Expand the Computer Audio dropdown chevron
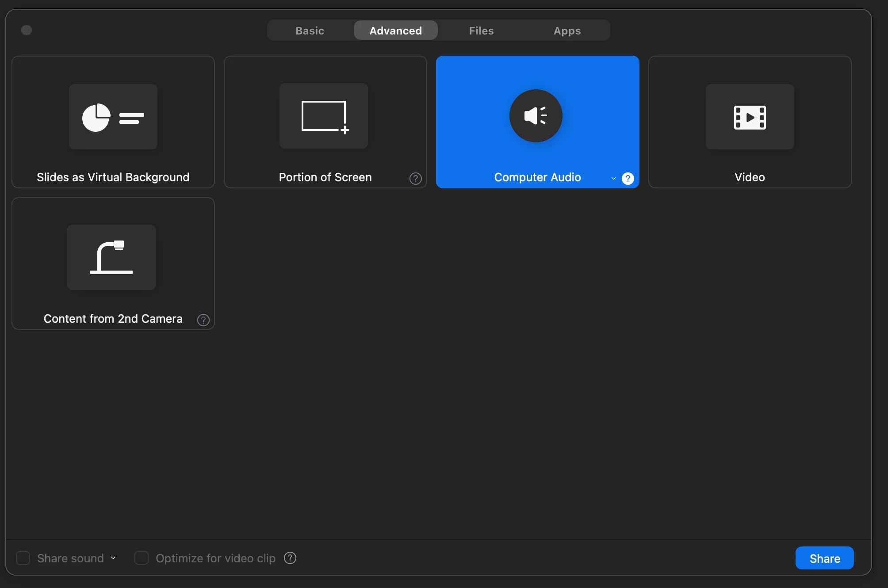Viewport: 888px width, 588px height. [613, 179]
